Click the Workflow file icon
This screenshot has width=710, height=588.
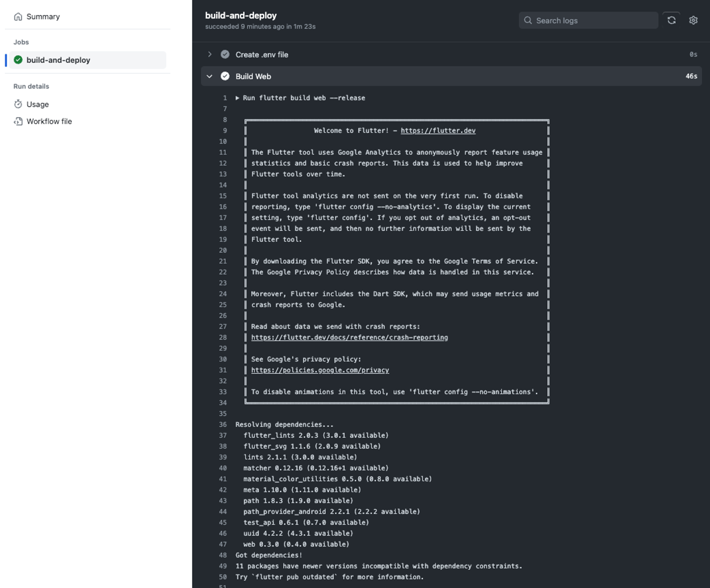(x=18, y=121)
